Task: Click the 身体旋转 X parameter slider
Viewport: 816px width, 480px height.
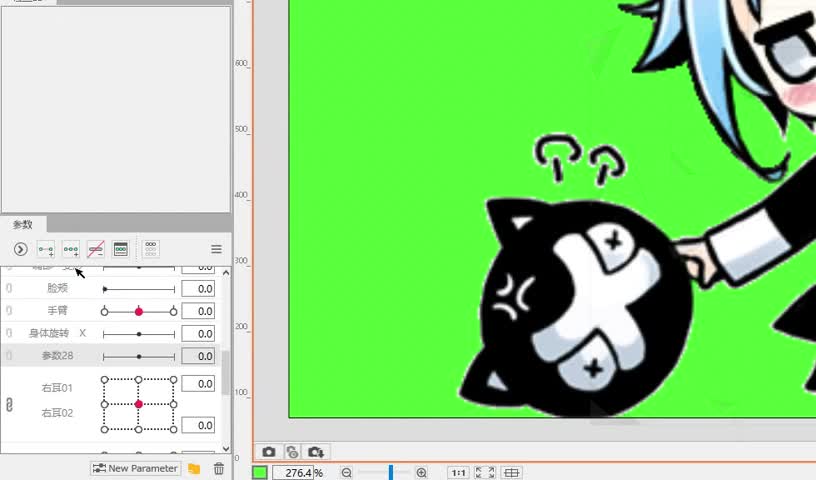Action: 139,334
